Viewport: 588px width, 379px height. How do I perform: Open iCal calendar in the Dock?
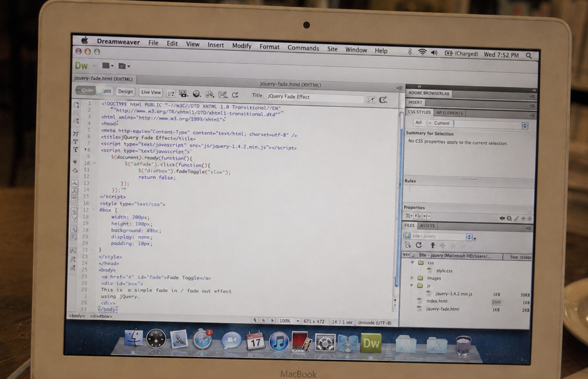click(x=255, y=341)
